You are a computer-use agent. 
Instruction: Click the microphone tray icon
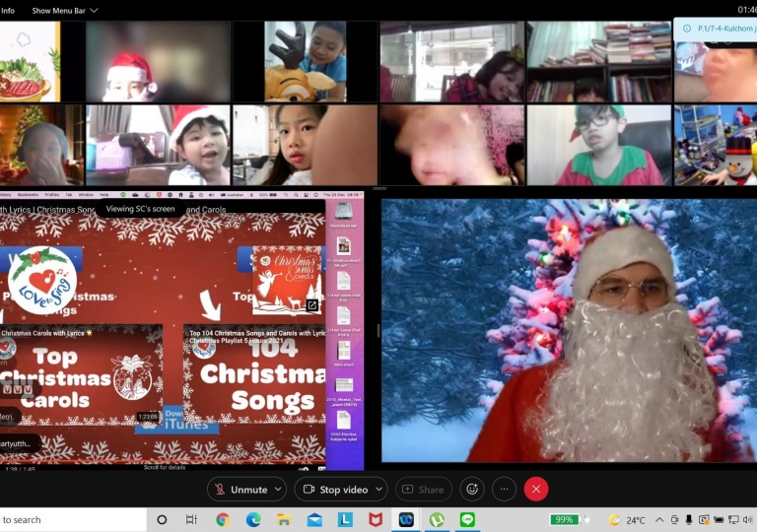point(689,520)
